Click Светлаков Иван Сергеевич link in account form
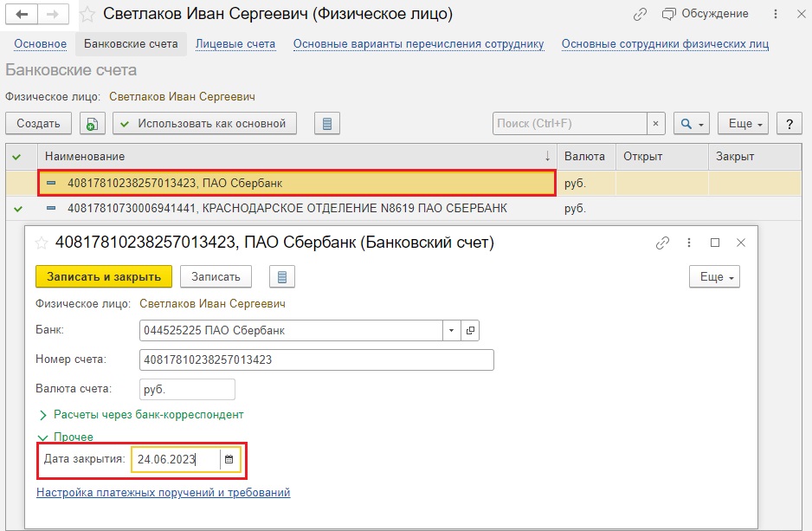The width and height of the screenshot is (812, 531). click(x=212, y=303)
